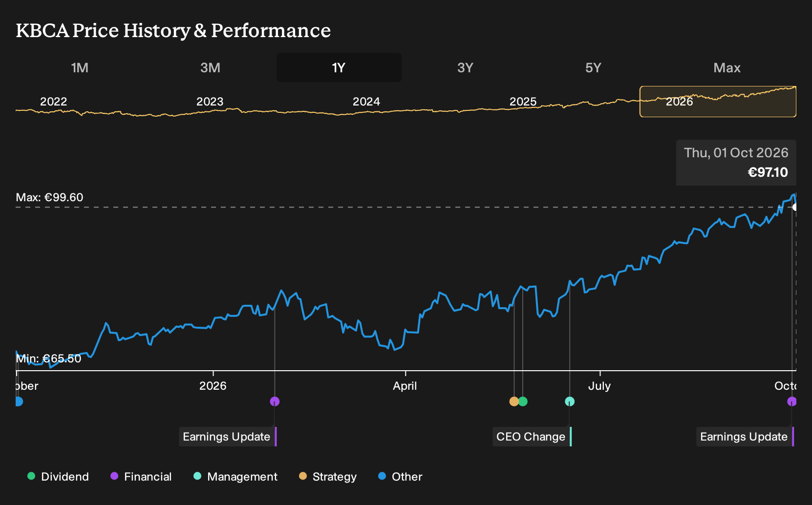812x505 pixels.
Task: Click the 2022 label in overview chart
Action: [53, 102]
